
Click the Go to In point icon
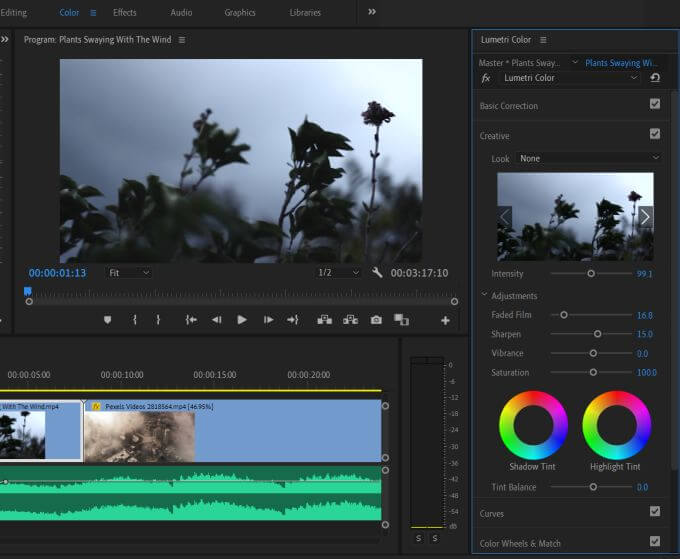(x=190, y=320)
